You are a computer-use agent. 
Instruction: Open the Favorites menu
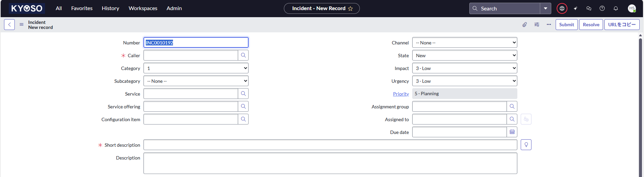click(82, 8)
